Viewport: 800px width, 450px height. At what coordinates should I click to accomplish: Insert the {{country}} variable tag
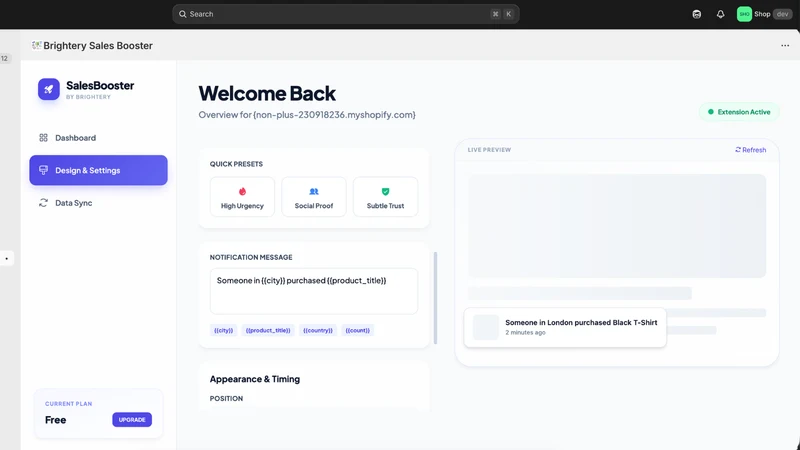[x=318, y=330]
